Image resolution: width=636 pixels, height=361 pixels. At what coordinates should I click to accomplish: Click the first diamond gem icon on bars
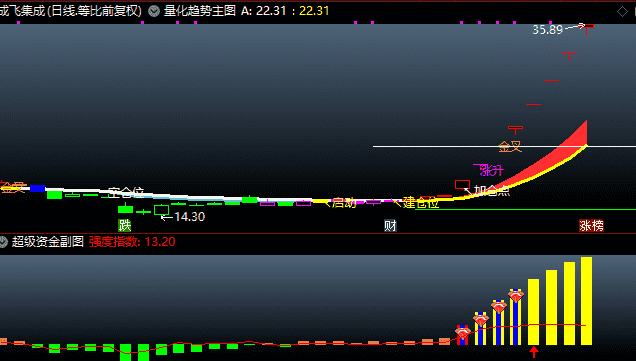pos(463,334)
